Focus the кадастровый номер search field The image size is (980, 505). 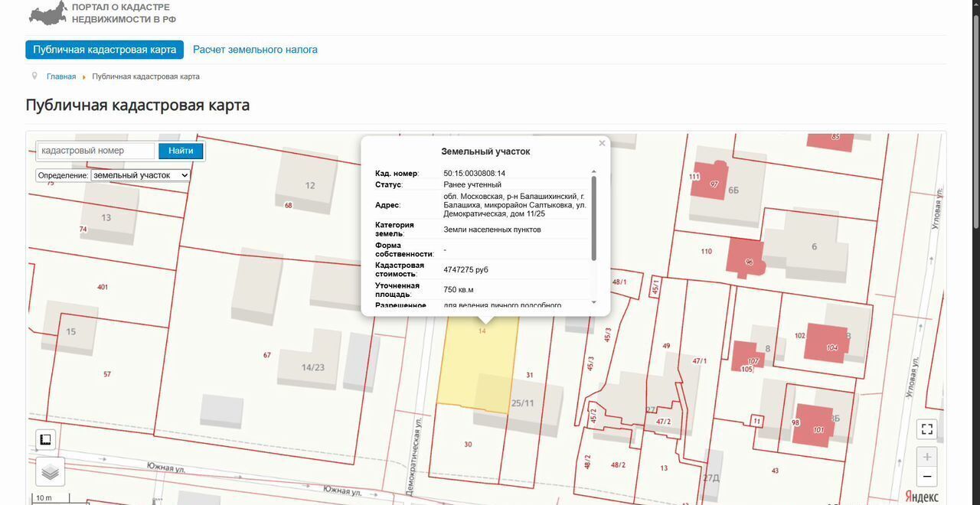click(x=96, y=151)
